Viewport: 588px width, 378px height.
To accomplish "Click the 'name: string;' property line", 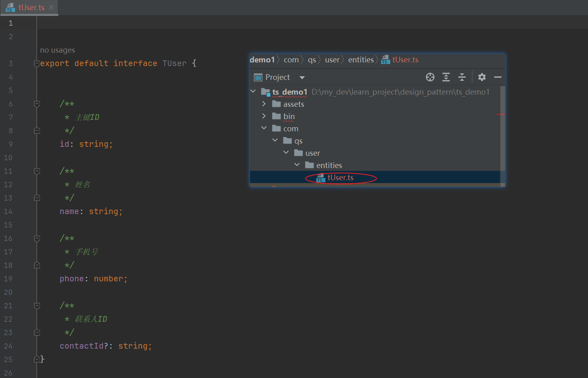I will click(91, 212).
